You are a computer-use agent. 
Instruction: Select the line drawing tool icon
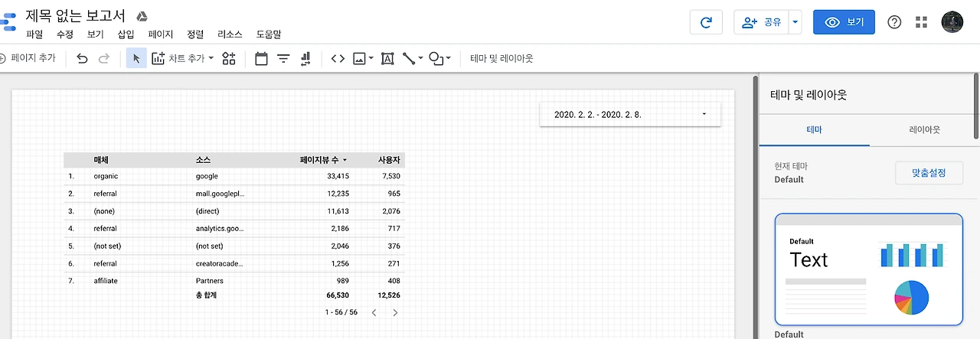click(x=409, y=58)
